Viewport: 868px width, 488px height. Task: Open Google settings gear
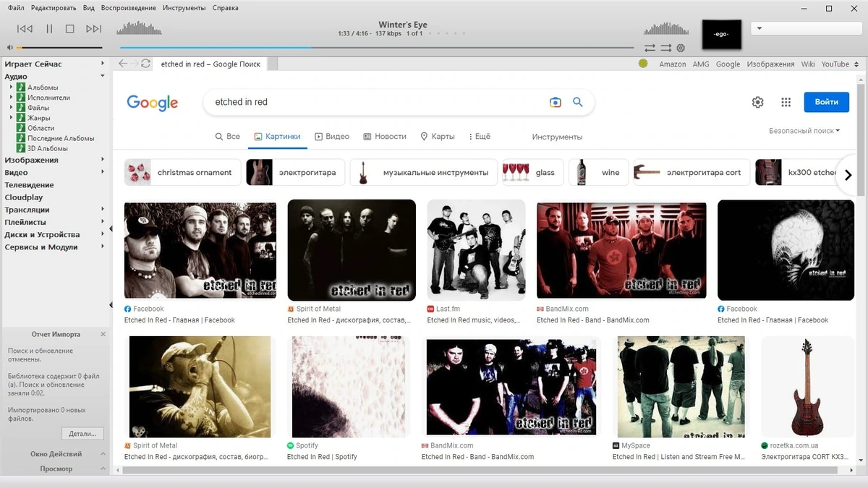coord(757,102)
